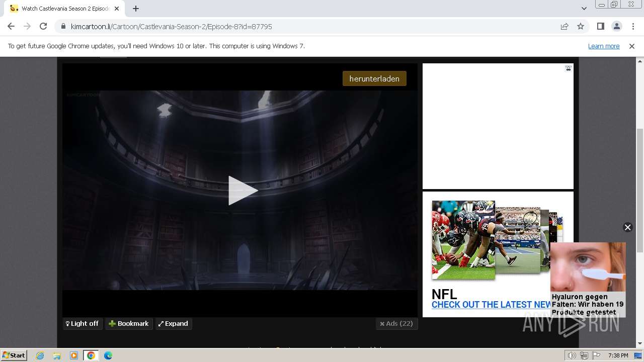View site information lock icon
This screenshot has height=362, width=644.
click(x=63, y=27)
